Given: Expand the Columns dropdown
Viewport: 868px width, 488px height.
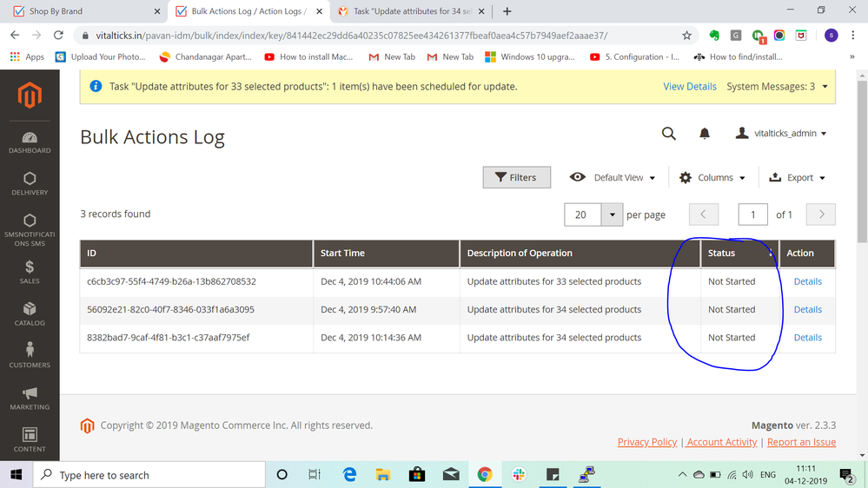Looking at the screenshot, I should (712, 178).
